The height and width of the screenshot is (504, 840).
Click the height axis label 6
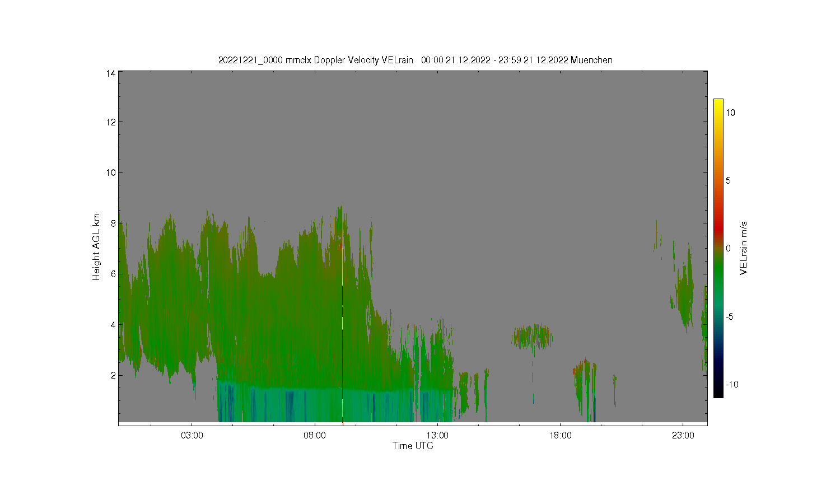pyautogui.click(x=113, y=274)
